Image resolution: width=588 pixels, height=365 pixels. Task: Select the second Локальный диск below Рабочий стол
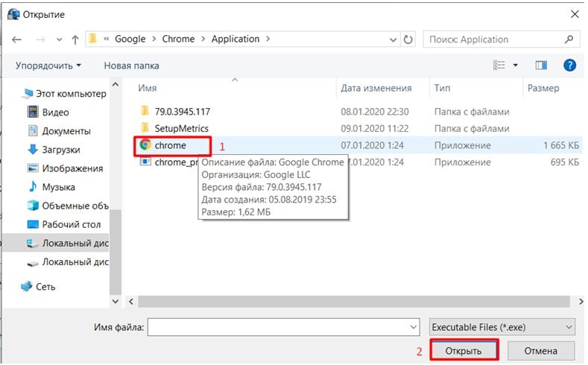[x=68, y=262]
